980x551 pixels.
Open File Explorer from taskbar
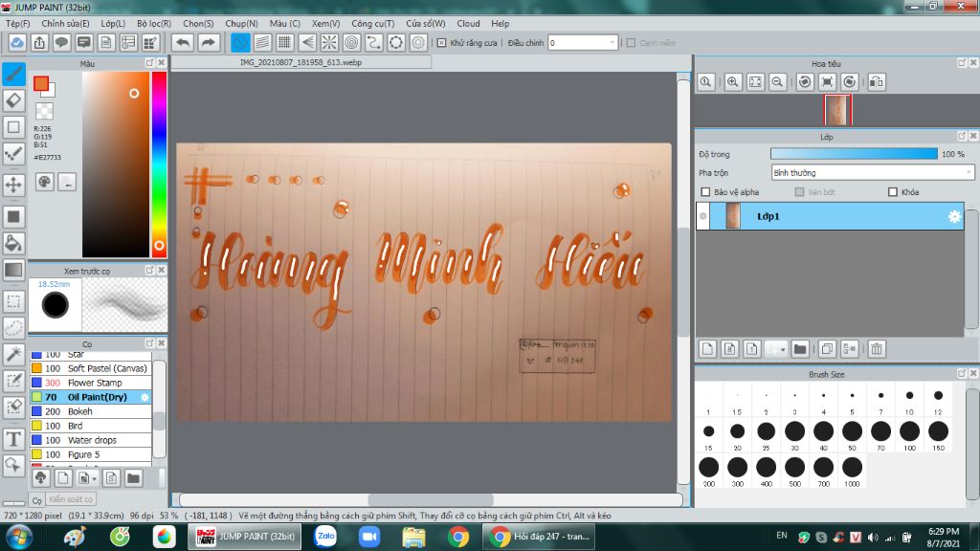413,536
